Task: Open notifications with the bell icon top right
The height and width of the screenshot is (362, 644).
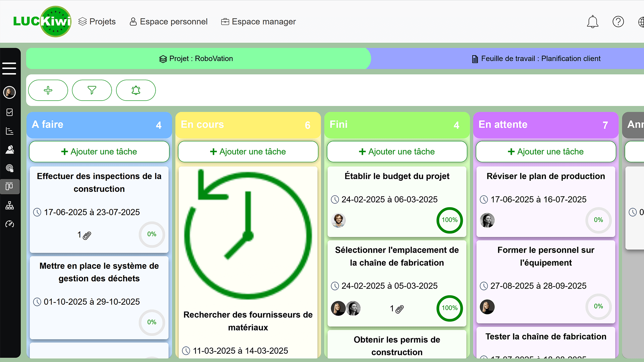Action: (x=593, y=21)
